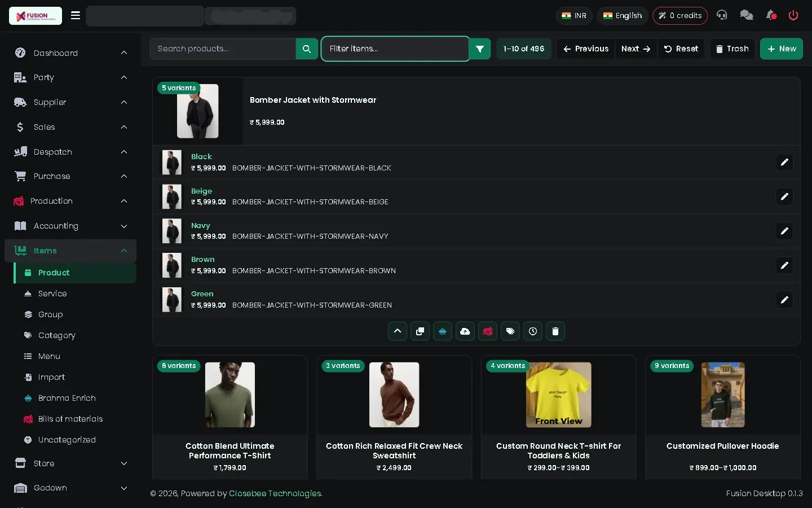Screen dimensions: 812x508
Task: Edit the Beige variant with pencil icon
Action: click(x=784, y=196)
